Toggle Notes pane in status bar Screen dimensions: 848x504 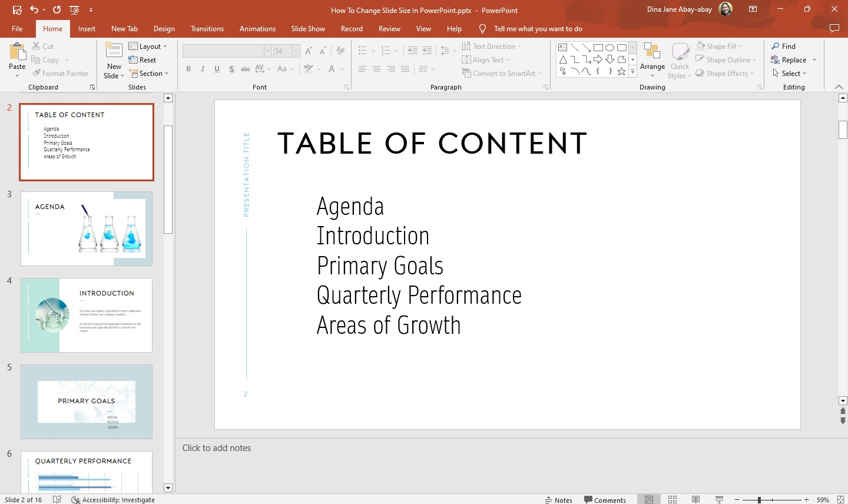pos(558,500)
